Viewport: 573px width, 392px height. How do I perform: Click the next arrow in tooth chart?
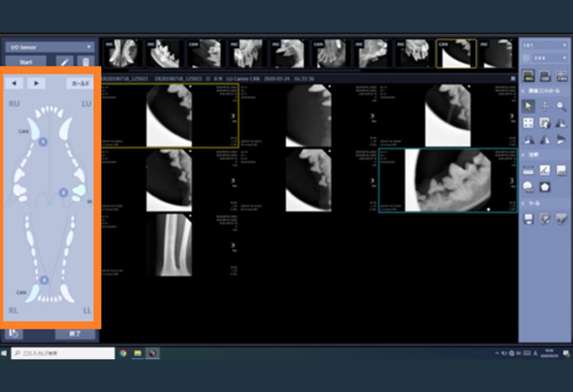[37, 83]
